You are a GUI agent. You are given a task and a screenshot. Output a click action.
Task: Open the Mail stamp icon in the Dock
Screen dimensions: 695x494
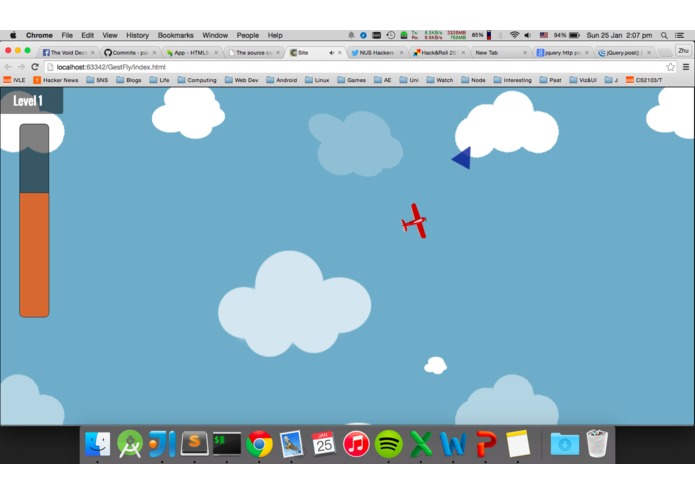(x=292, y=443)
